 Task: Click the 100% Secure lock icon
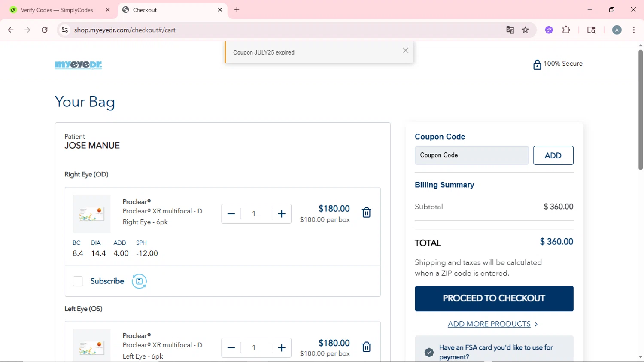tap(537, 64)
